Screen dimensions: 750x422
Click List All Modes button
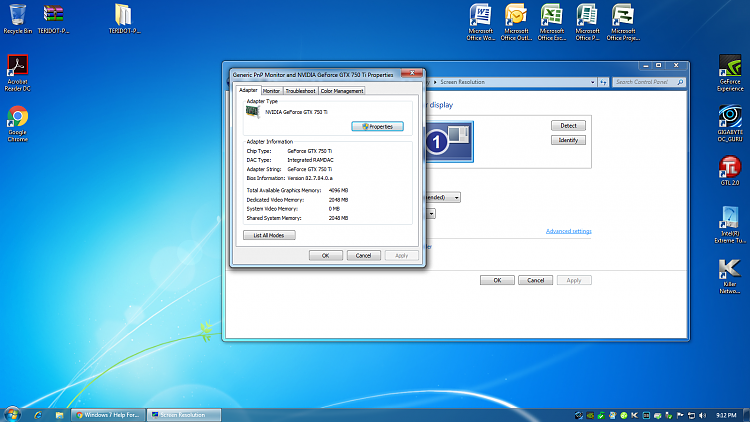pos(269,235)
